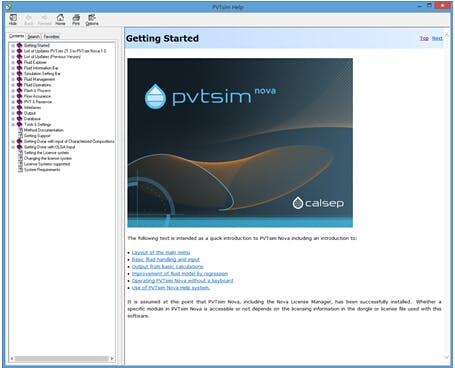Expand the Database node
The width and height of the screenshot is (455, 368).
point(13,119)
